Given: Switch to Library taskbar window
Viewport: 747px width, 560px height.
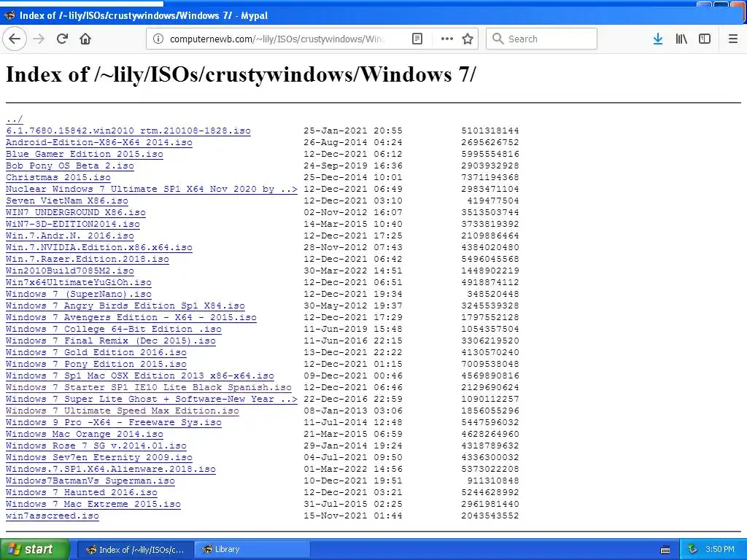Looking at the screenshot, I should click(x=252, y=550).
